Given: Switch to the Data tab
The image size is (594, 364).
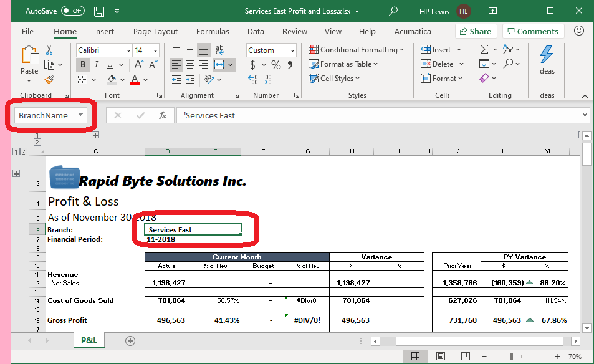Looking at the screenshot, I should click(x=256, y=31).
